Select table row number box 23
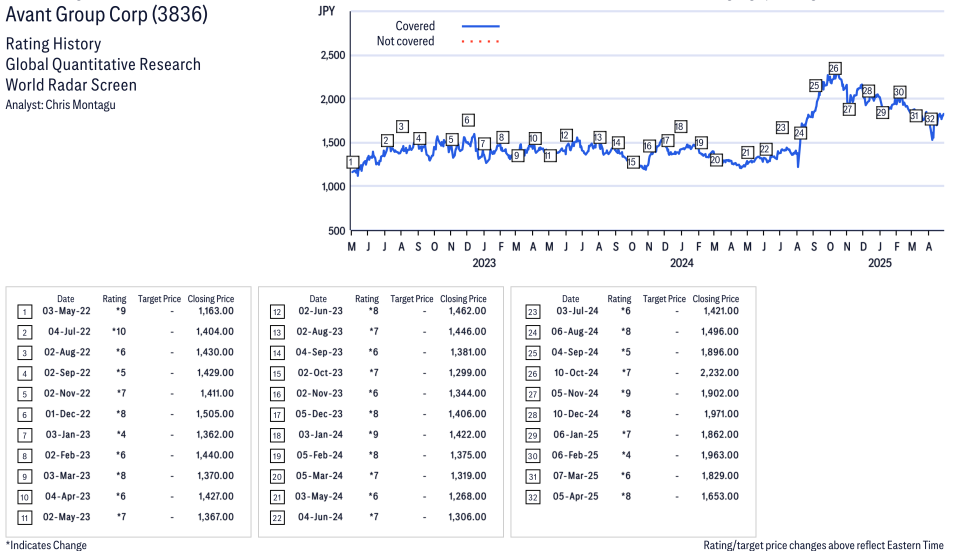955x551 pixels. 533,312
